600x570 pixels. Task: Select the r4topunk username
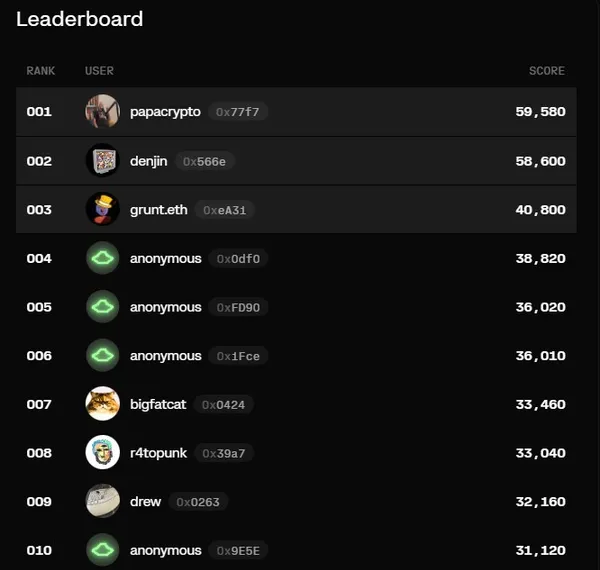click(158, 453)
